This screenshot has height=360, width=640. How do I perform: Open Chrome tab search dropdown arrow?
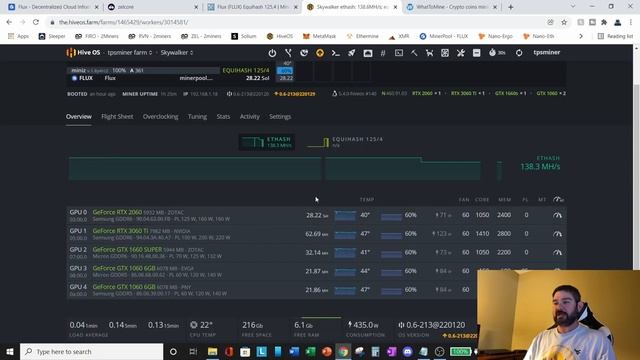pos(573,7)
